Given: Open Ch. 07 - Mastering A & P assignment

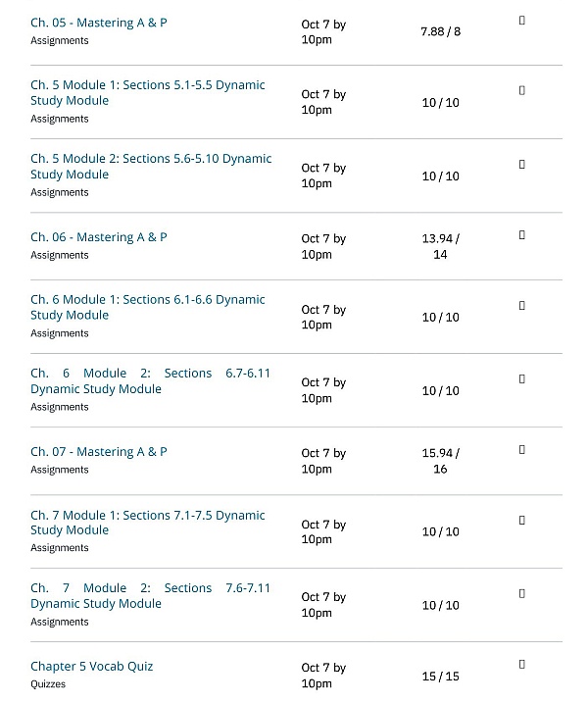Looking at the screenshot, I should 98,452.
